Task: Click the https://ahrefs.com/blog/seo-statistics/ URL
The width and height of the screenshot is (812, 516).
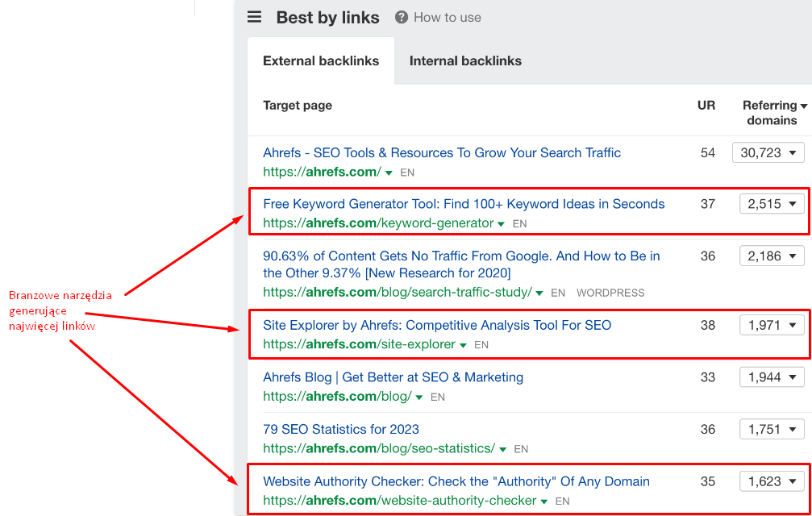Action: [379, 448]
